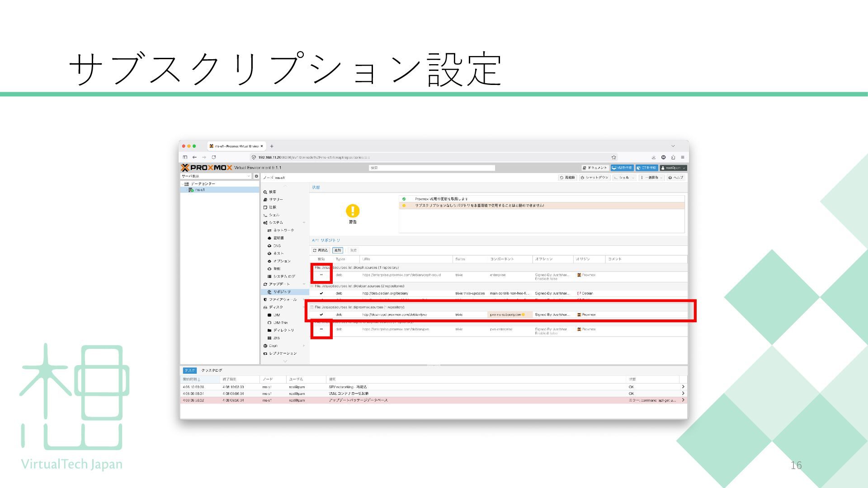Select リポジトリ in the sidebar menu
This screenshot has width=868, height=488.
coord(281,292)
